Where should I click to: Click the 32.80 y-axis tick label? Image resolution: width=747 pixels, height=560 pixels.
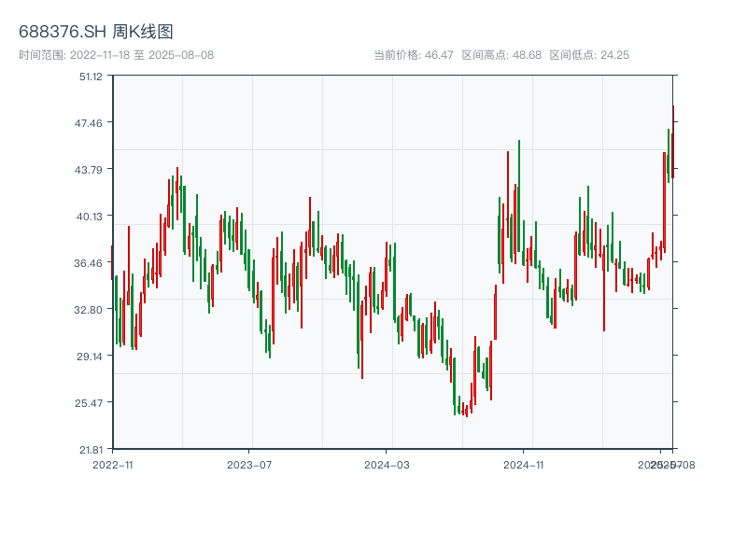pos(91,309)
